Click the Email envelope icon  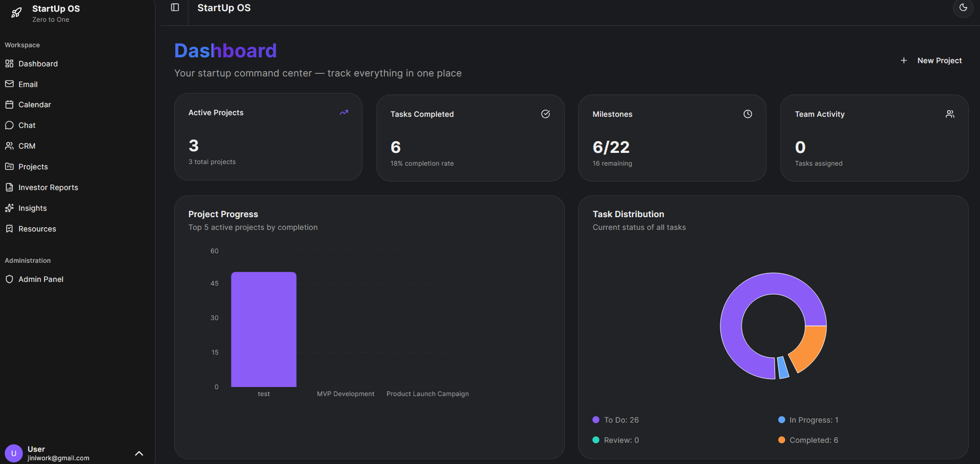pos(9,84)
